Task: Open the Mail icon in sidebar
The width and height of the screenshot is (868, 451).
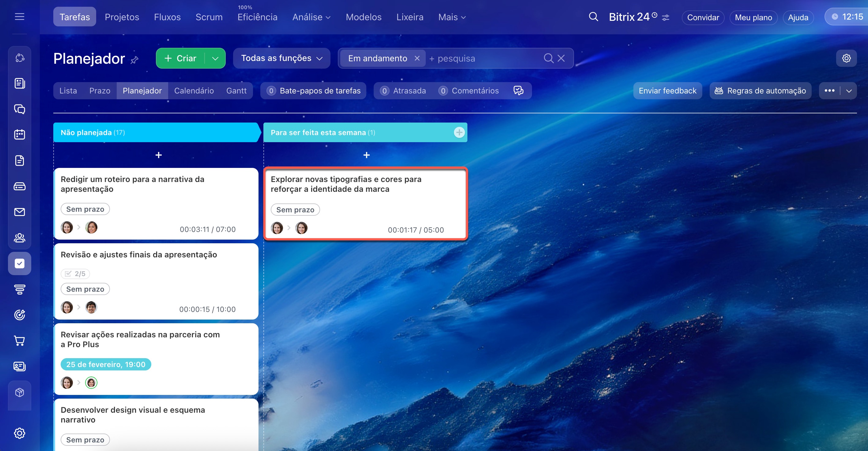Action: pyautogui.click(x=20, y=212)
